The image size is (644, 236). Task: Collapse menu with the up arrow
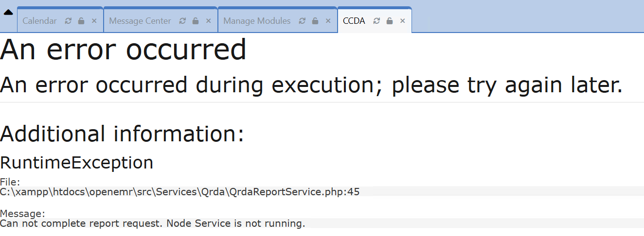coord(8,12)
